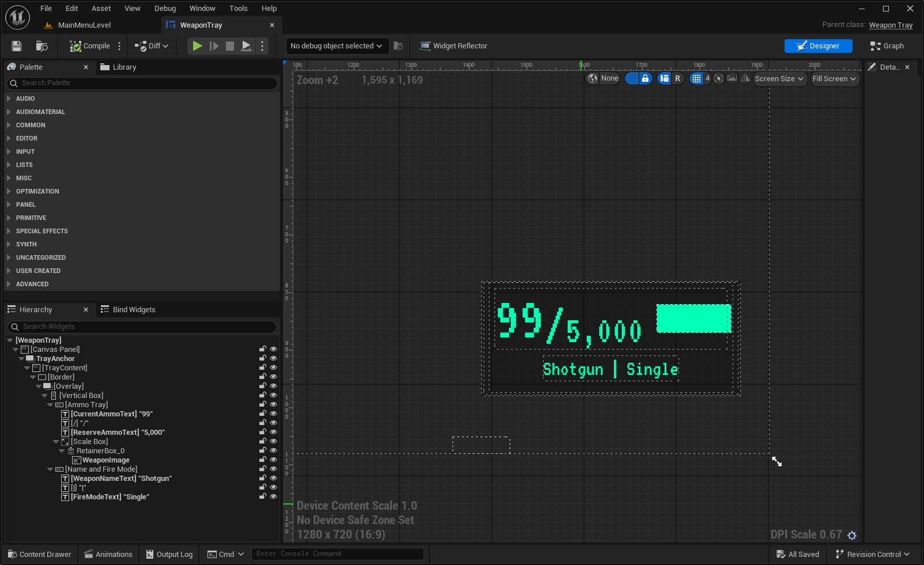The image size is (924, 565).
Task: Switch to Designer mode
Action: pos(818,46)
